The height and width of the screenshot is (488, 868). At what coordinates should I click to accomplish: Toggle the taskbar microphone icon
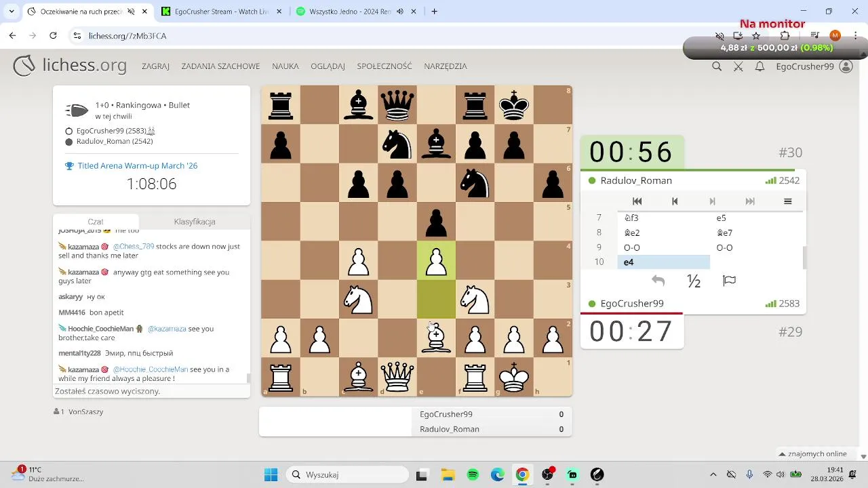[x=749, y=474]
